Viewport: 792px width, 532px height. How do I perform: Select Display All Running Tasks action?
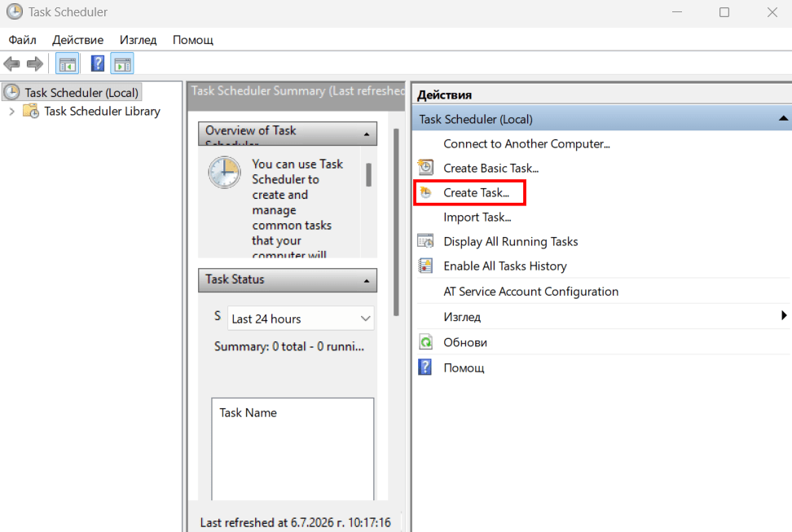point(510,241)
